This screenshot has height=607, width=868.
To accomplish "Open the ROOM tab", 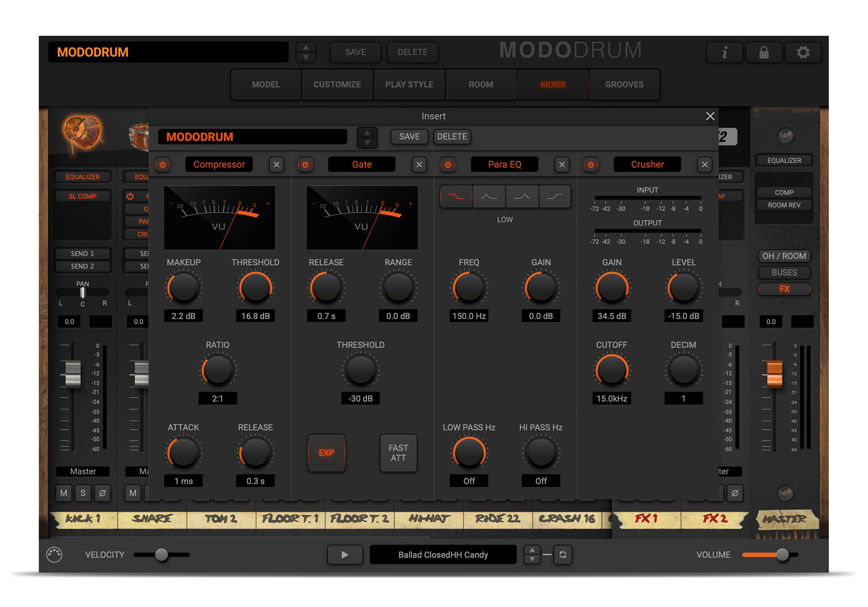I will tap(480, 84).
